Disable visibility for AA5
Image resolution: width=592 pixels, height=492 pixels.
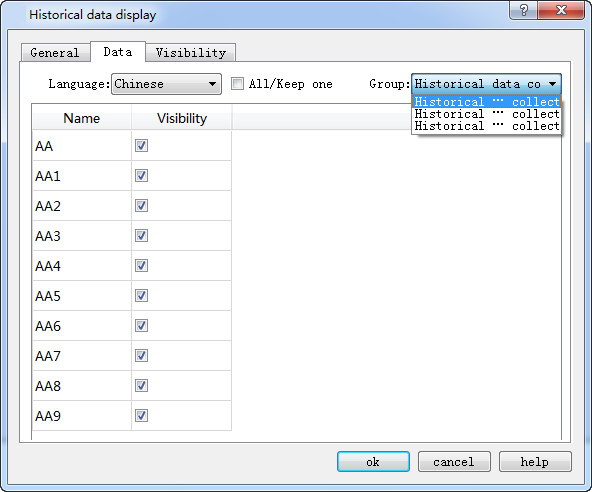(x=141, y=295)
